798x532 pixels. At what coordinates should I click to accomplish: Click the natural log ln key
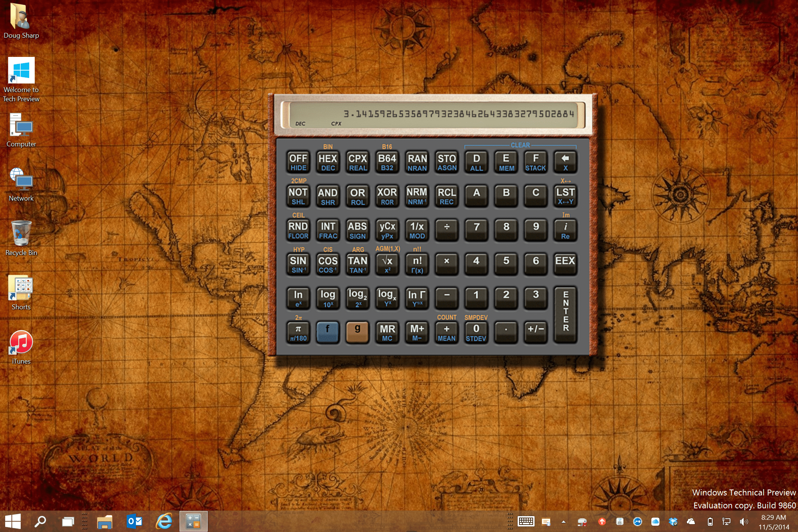[x=298, y=299]
